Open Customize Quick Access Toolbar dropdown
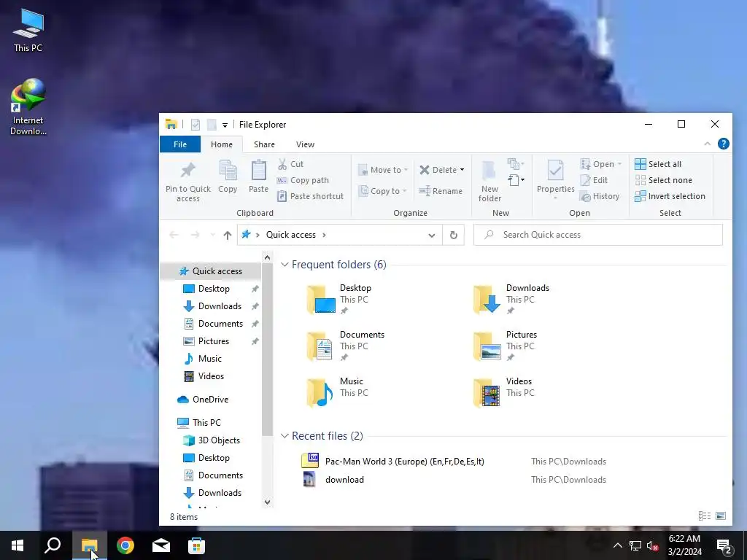 point(225,125)
